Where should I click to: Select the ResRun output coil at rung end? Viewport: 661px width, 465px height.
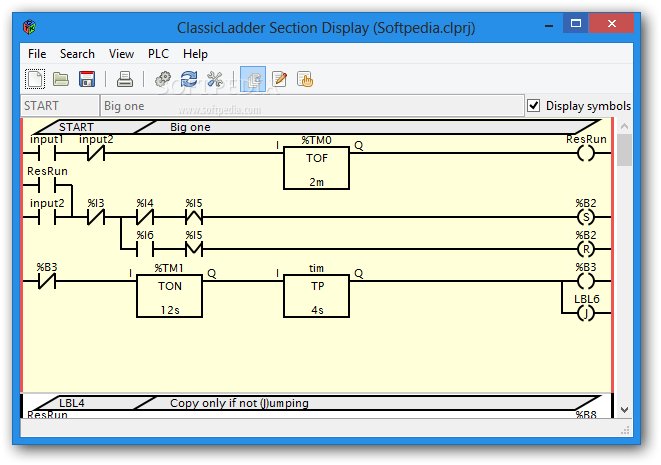point(586,153)
